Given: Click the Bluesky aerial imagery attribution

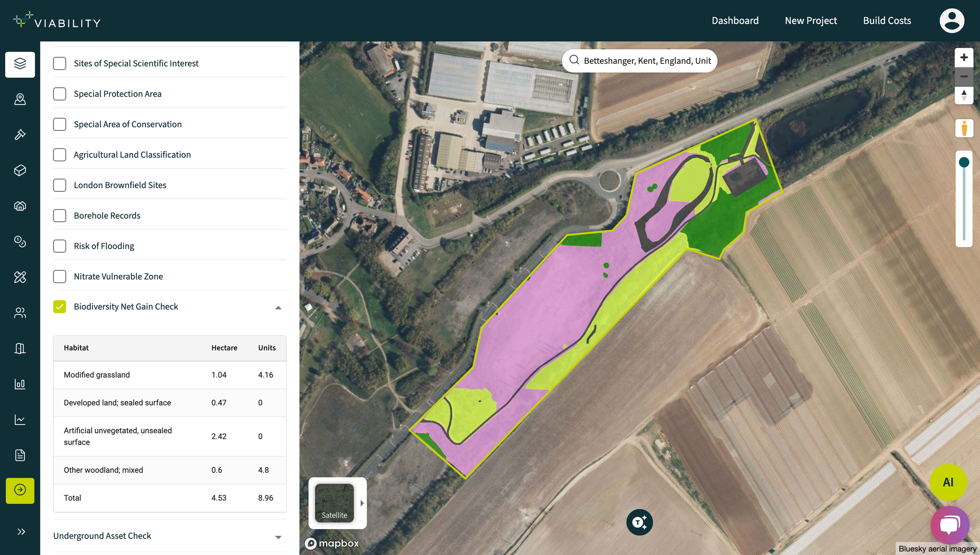Looking at the screenshot, I should tap(937, 549).
